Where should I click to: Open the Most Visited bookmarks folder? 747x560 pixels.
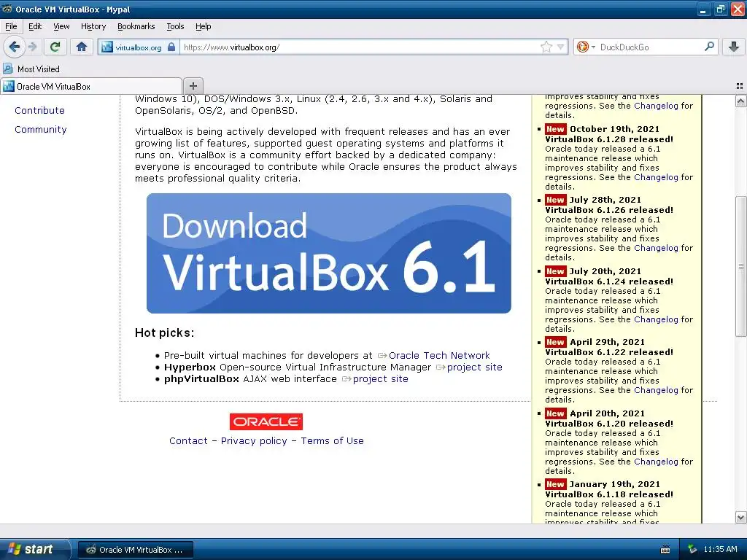tap(31, 69)
